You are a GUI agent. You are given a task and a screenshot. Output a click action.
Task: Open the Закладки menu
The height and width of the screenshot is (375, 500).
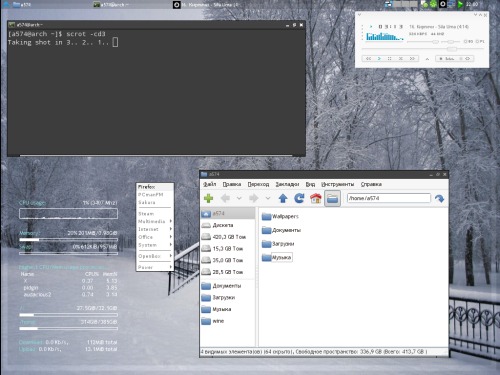tap(287, 184)
